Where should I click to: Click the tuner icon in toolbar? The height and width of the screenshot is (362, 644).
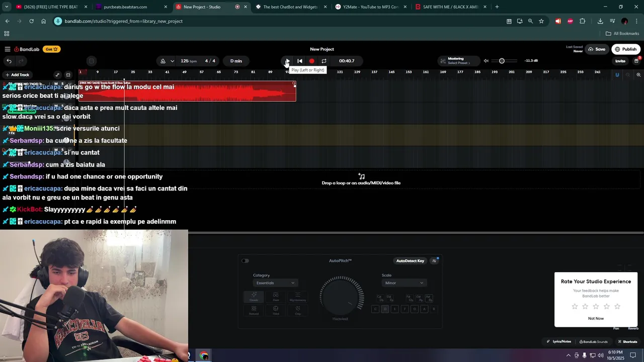pos(91,61)
